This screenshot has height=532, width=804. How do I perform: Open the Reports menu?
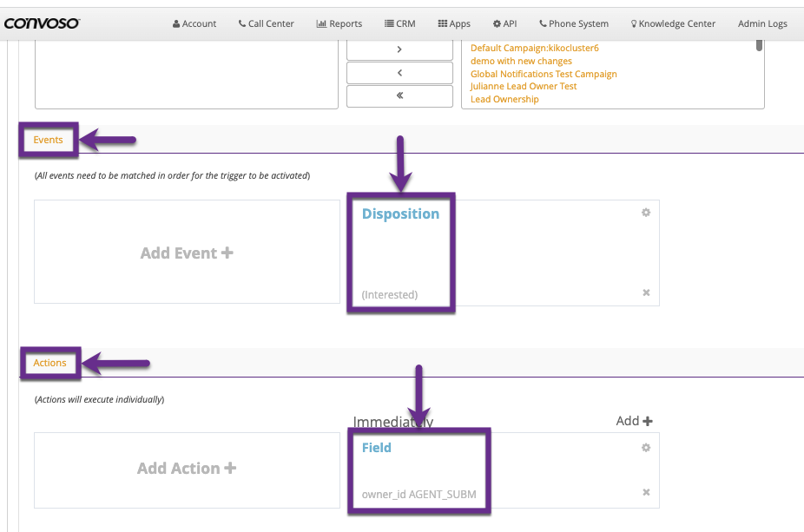click(339, 23)
